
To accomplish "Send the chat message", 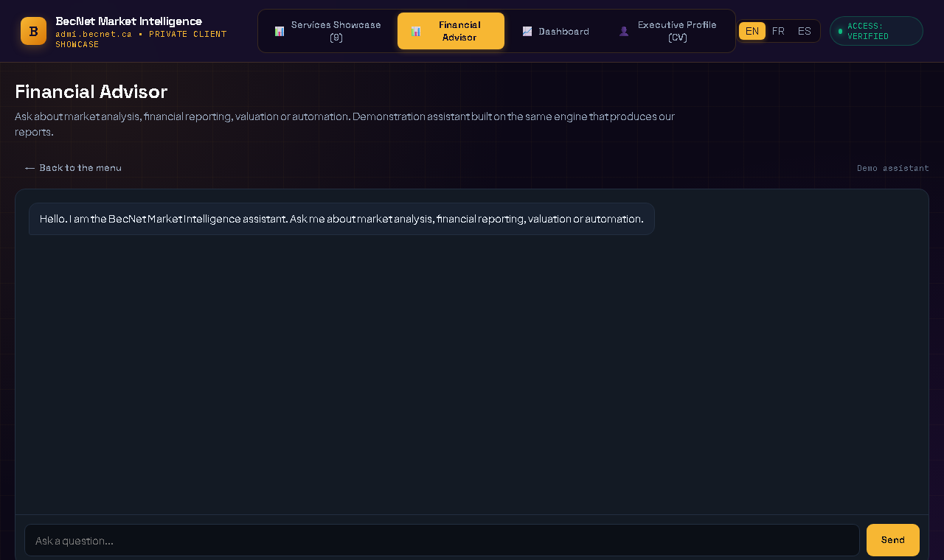I will coord(893,540).
